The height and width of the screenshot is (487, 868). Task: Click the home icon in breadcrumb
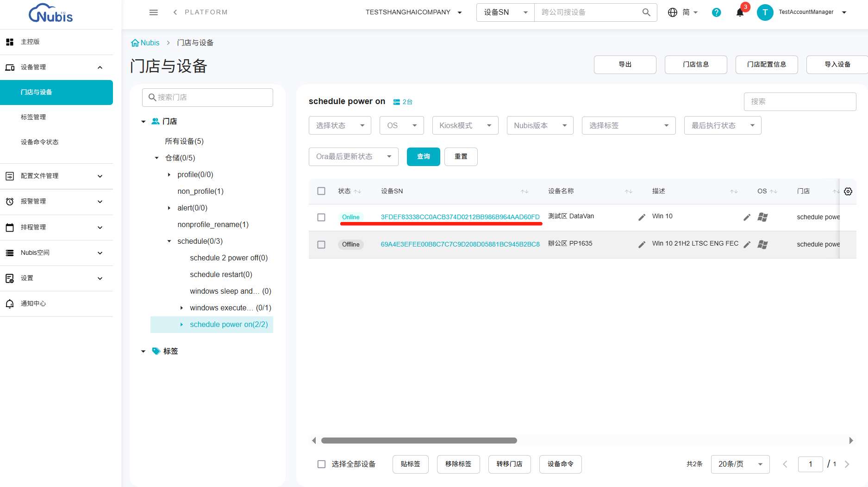pyautogui.click(x=135, y=43)
